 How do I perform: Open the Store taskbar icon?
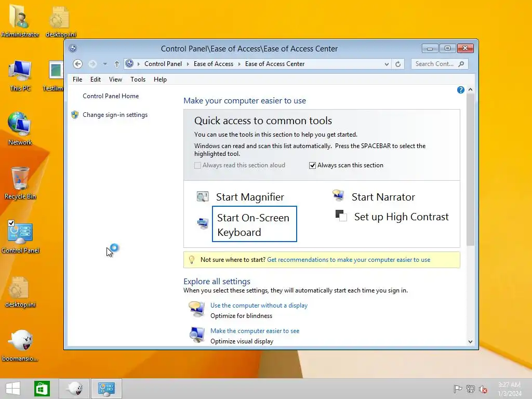[42, 389]
